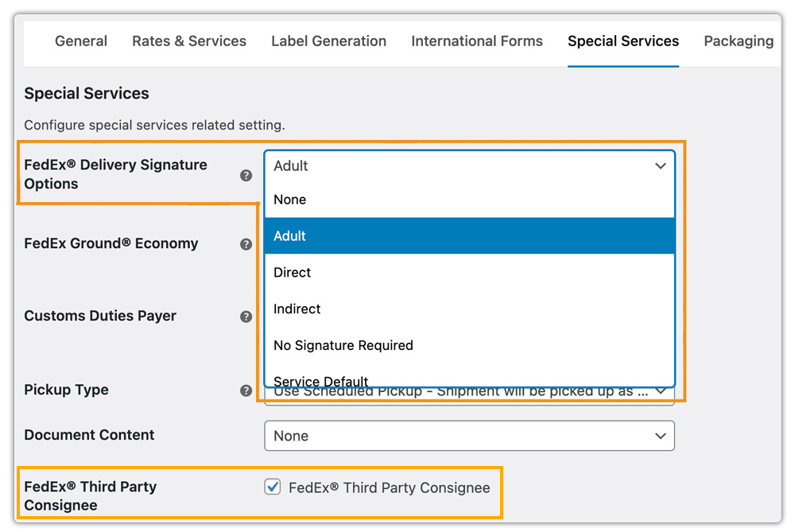Image resolution: width=795 pixels, height=532 pixels.
Task: Click the chevron on the signature options dropdown
Action: [661, 166]
